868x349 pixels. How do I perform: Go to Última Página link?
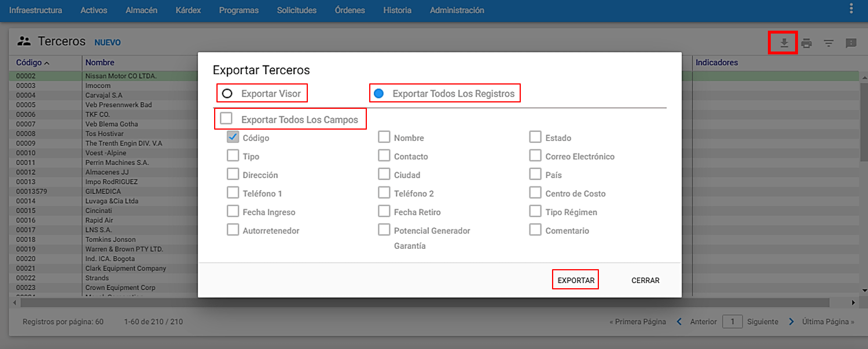pos(829,321)
